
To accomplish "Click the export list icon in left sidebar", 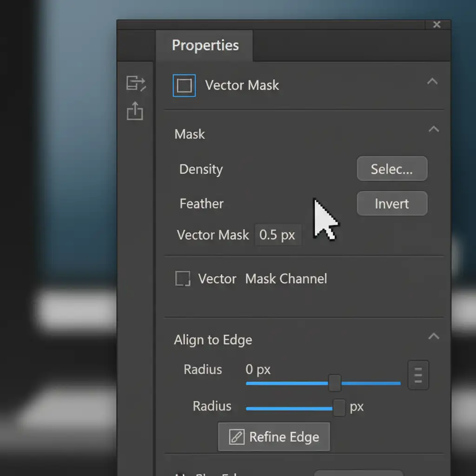I will (x=136, y=83).
